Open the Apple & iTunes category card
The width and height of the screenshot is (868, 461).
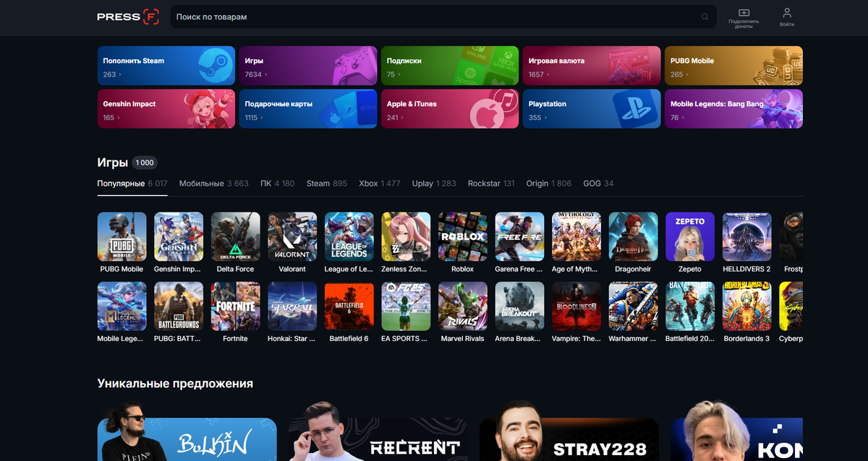pyautogui.click(x=450, y=108)
